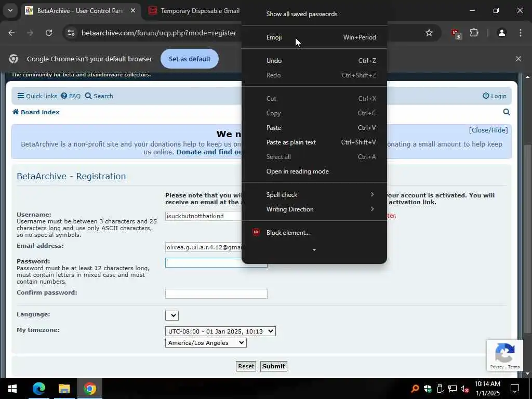Open the FAQ link
Screen dimensions: 532x399
(71, 96)
